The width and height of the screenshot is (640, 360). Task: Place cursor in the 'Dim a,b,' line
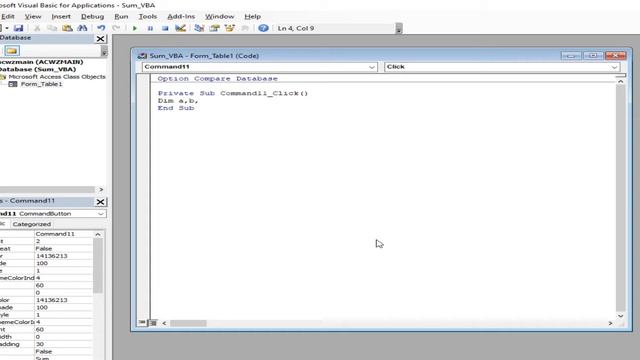point(178,100)
